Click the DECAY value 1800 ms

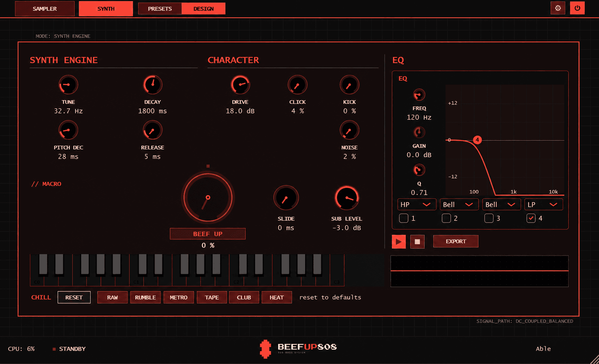coord(152,111)
